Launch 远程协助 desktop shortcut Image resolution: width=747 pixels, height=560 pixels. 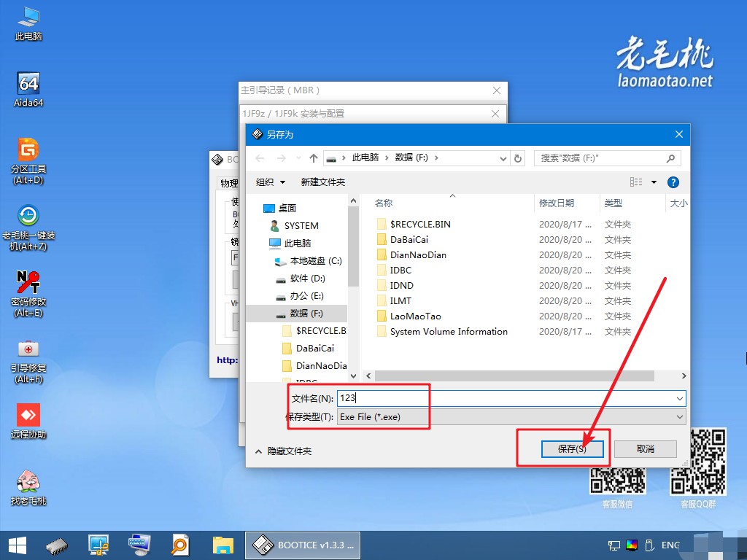coord(28,421)
